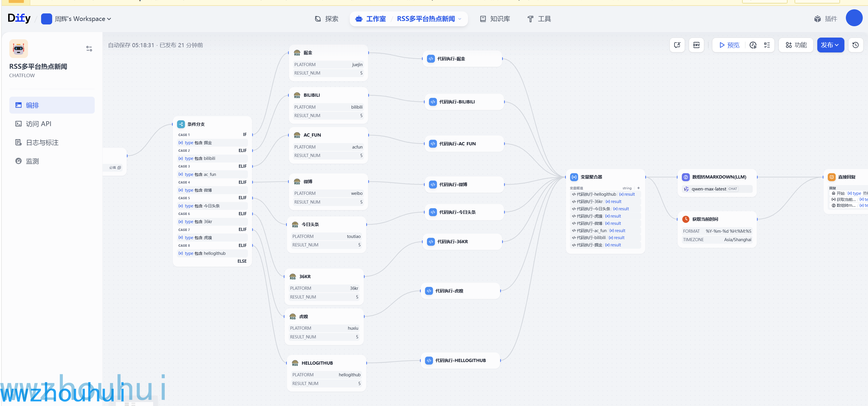
Task: Open the workspace switcher dropdown
Action: coord(76,19)
